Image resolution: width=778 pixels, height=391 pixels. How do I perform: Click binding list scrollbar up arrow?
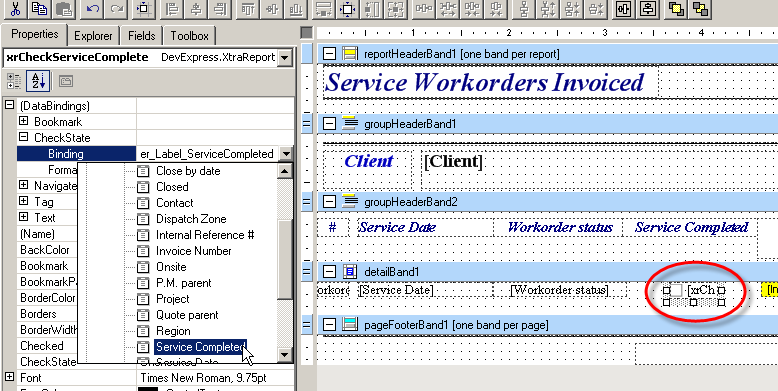coord(284,171)
